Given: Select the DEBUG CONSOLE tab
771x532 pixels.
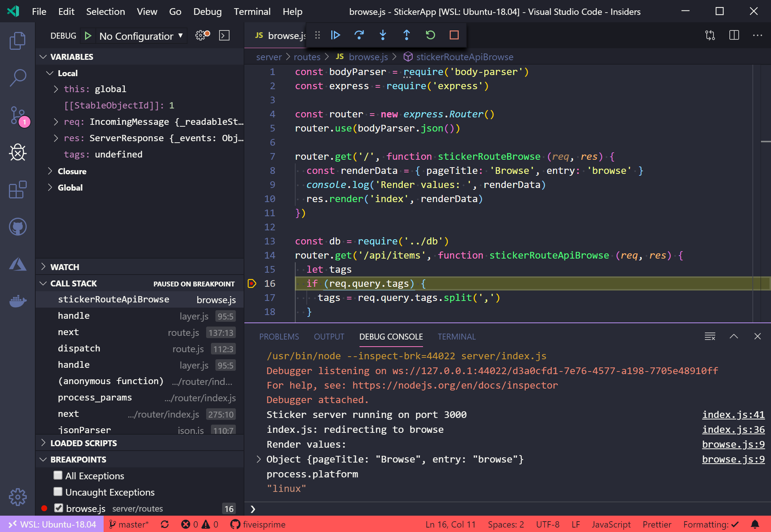Looking at the screenshot, I should 391,336.
